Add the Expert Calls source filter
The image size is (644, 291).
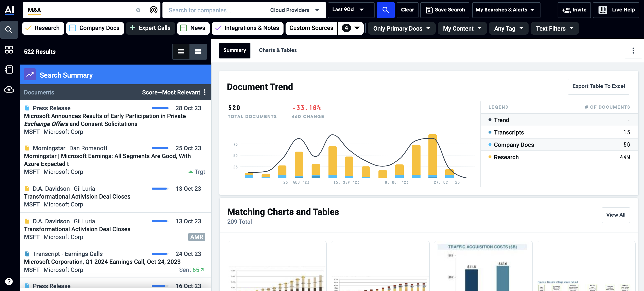point(151,28)
